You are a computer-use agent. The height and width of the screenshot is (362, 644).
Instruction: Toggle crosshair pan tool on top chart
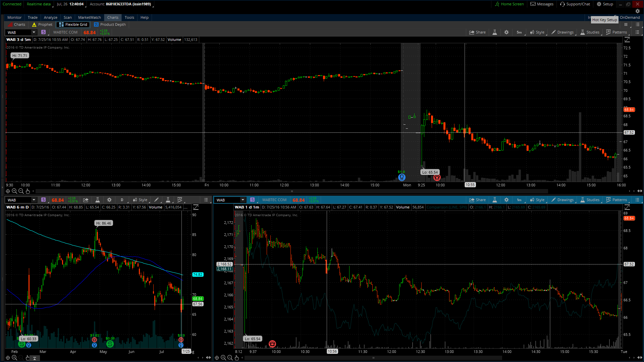[8, 191]
